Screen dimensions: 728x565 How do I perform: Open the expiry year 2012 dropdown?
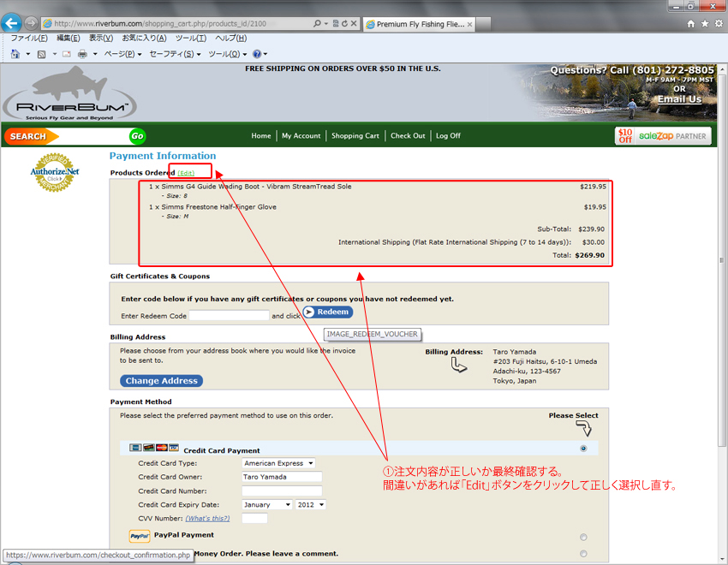click(x=311, y=505)
